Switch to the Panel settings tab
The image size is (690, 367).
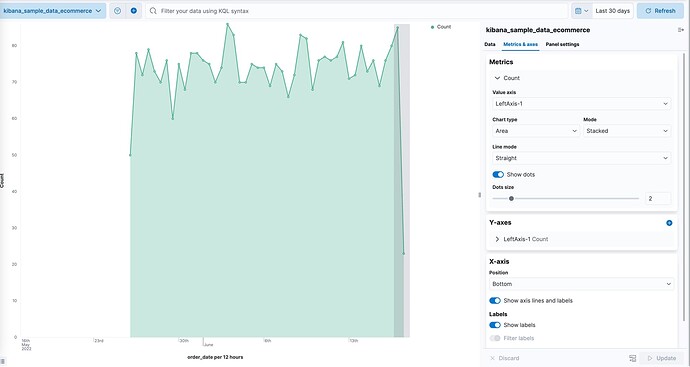tap(562, 44)
